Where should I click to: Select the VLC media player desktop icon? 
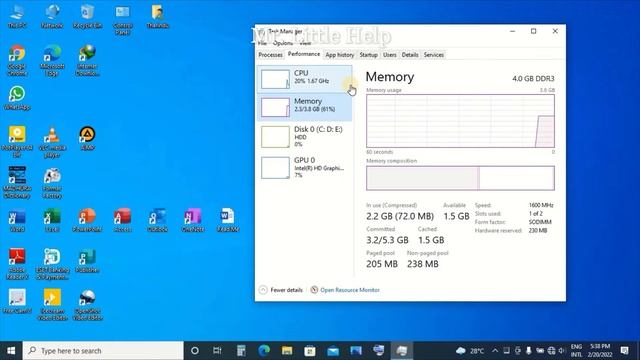(x=52, y=142)
